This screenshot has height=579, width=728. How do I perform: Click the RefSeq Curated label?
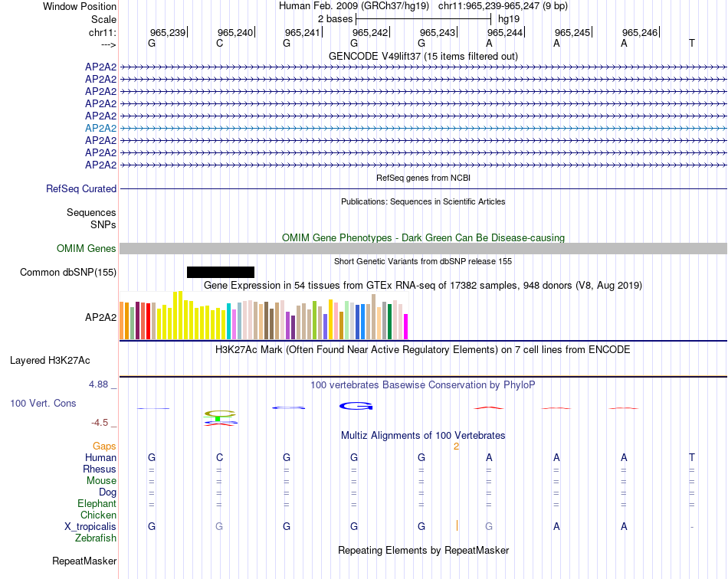point(81,189)
